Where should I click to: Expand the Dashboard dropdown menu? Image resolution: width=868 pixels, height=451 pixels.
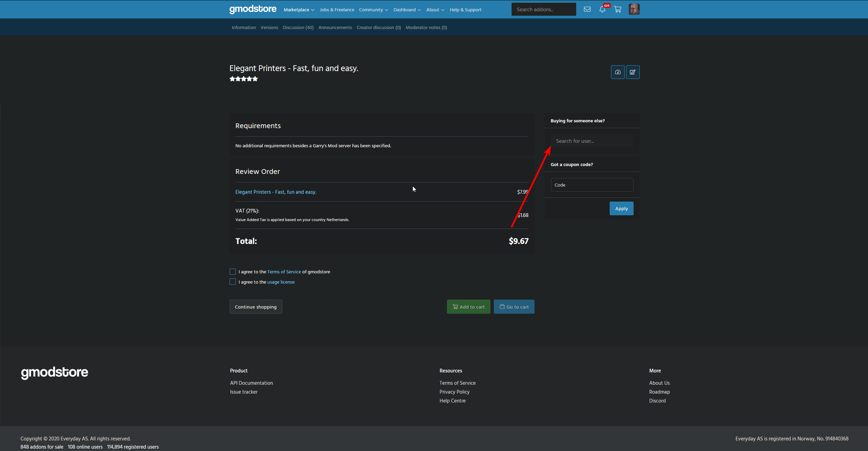407,10
